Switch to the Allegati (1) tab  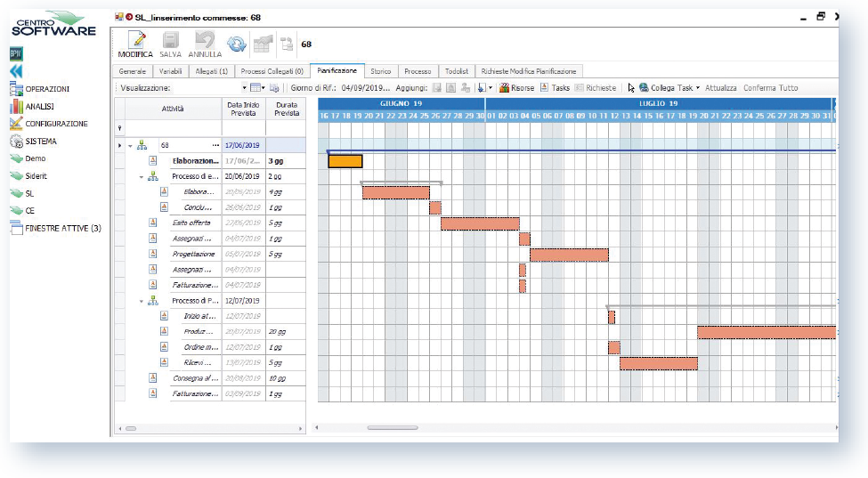pyautogui.click(x=211, y=71)
